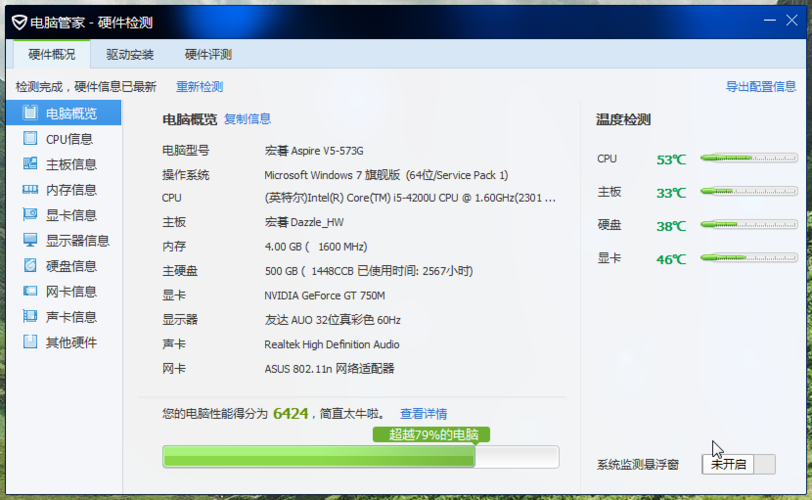Click the NVIDIA GeForce GT 750M text
The image size is (812, 500).
click(325, 296)
